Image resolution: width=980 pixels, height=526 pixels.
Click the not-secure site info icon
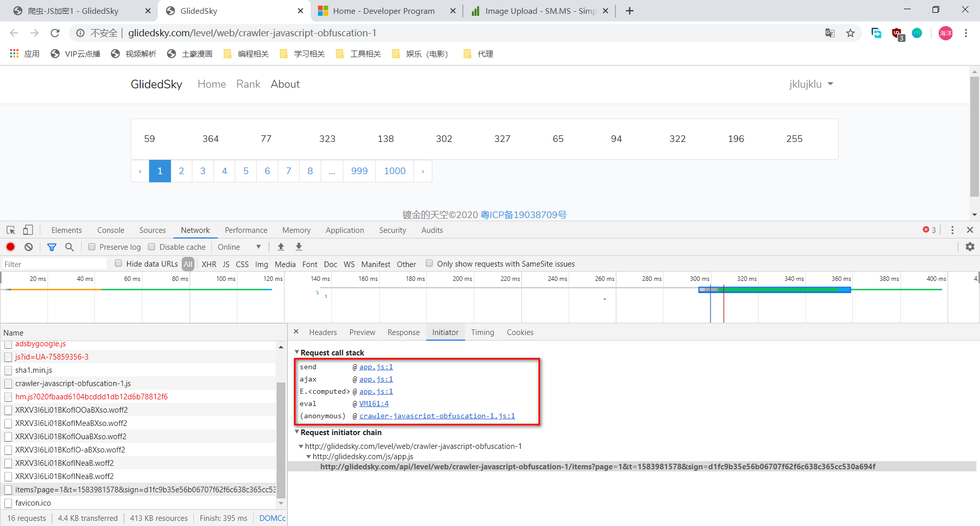coord(81,33)
